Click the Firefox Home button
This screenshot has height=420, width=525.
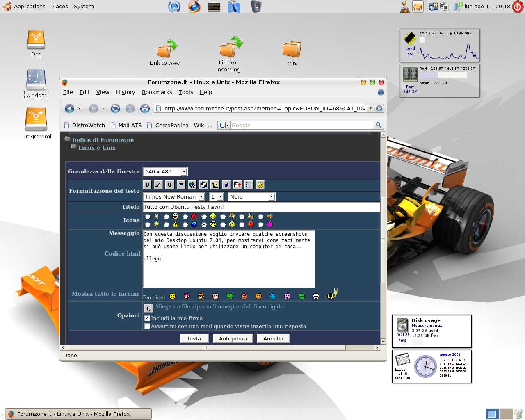[x=145, y=108]
